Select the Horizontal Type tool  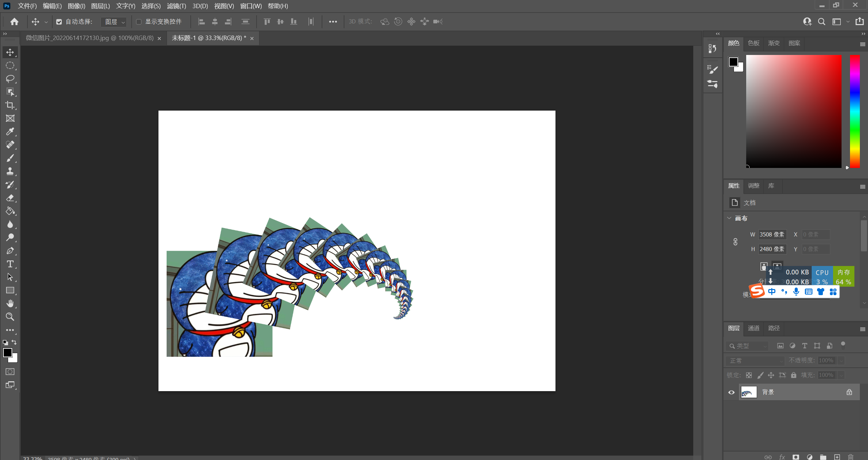coord(10,264)
